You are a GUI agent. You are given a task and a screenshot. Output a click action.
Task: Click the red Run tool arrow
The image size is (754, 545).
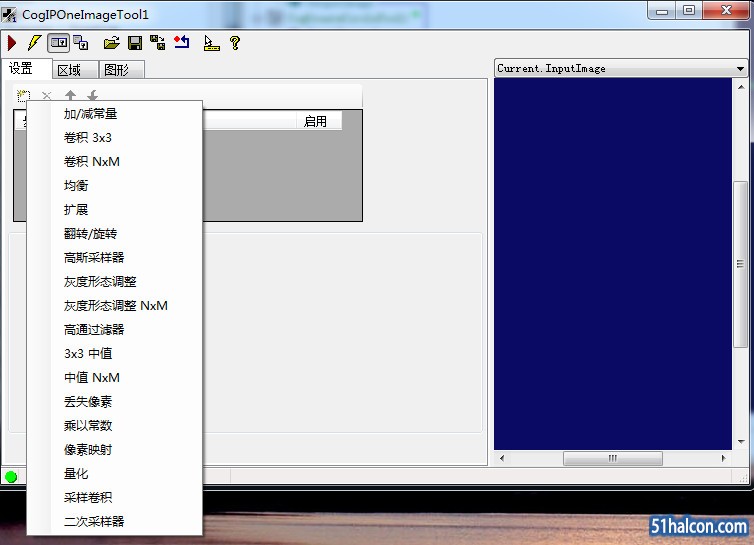[x=12, y=43]
